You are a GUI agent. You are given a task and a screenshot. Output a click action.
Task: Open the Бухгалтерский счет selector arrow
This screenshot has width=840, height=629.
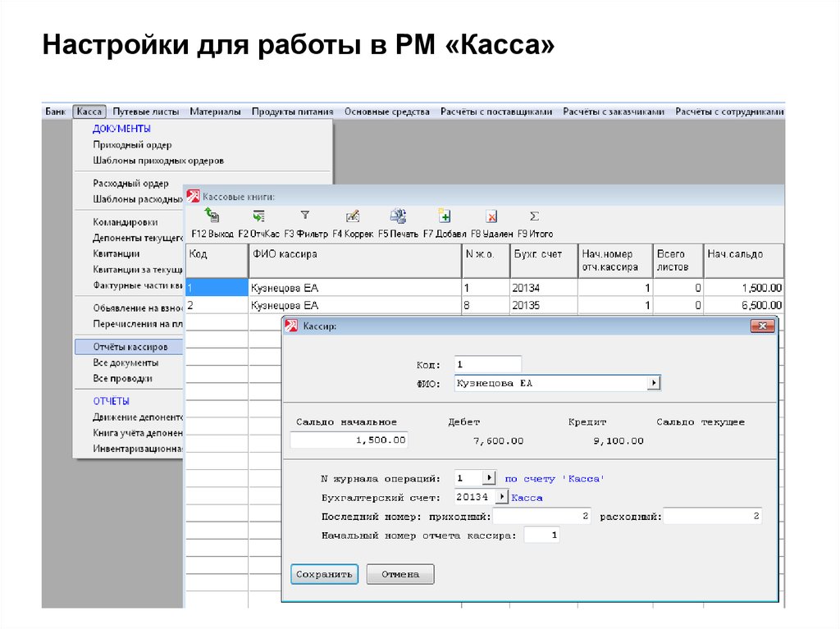(x=501, y=497)
